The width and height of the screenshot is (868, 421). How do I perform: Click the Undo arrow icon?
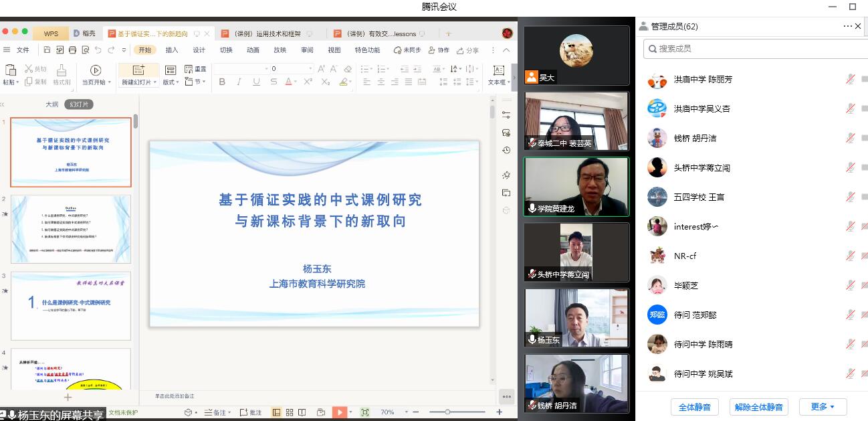coord(98,50)
